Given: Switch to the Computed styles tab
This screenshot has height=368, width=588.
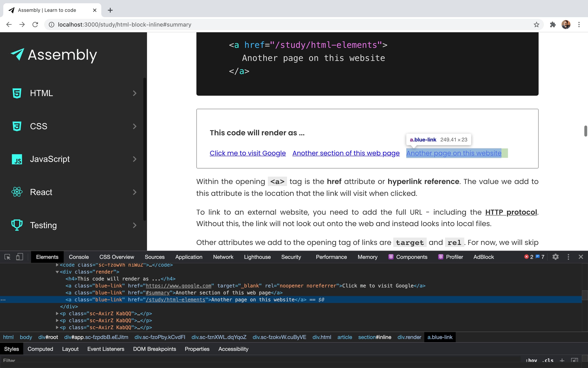Looking at the screenshot, I should 40,349.
